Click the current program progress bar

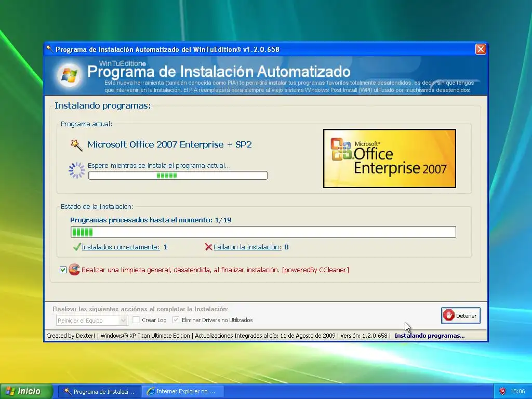(x=178, y=176)
